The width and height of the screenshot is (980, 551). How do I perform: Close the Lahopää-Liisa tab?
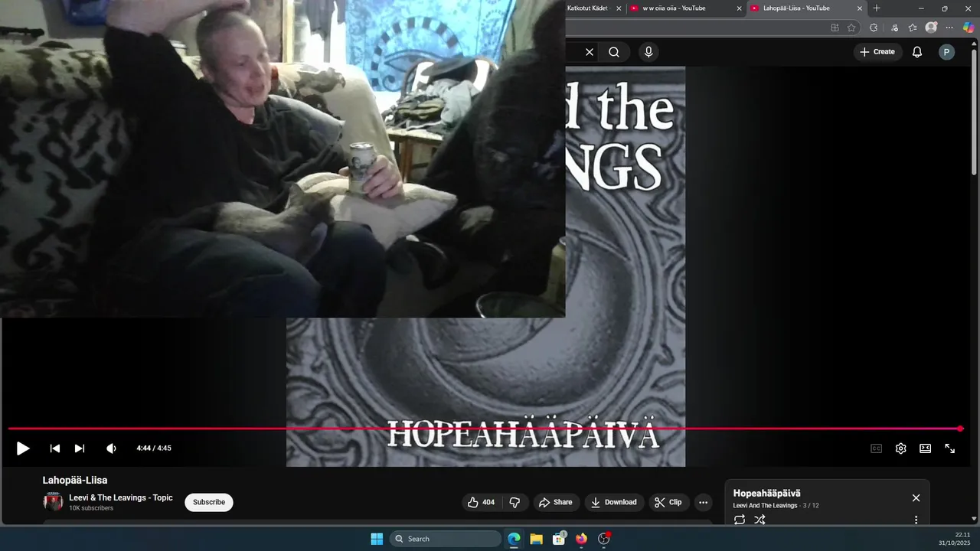(x=860, y=8)
